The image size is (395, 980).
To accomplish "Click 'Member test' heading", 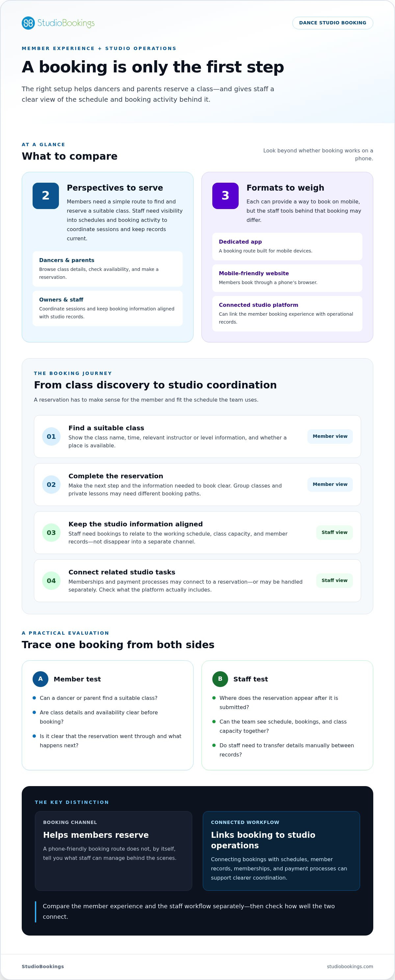I will click(77, 679).
